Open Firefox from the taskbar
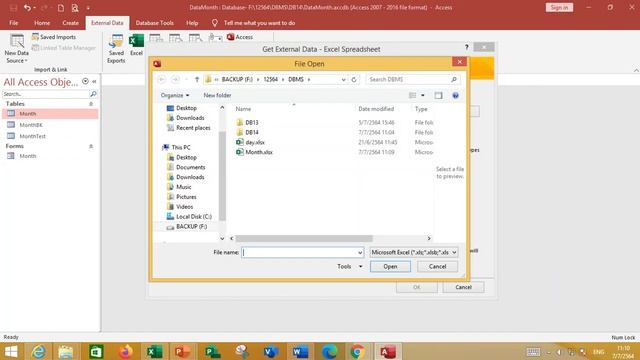640x360 pixels. coord(125,351)
